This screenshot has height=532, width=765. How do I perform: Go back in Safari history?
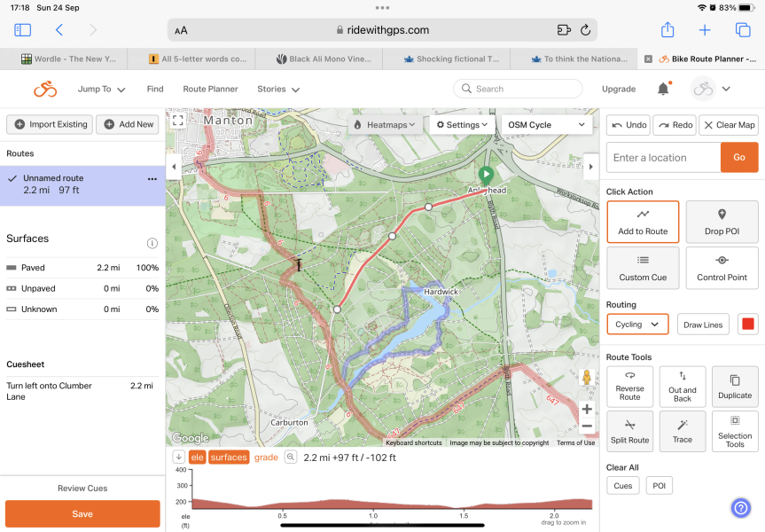pyautogui.click(x=59, y=30)
